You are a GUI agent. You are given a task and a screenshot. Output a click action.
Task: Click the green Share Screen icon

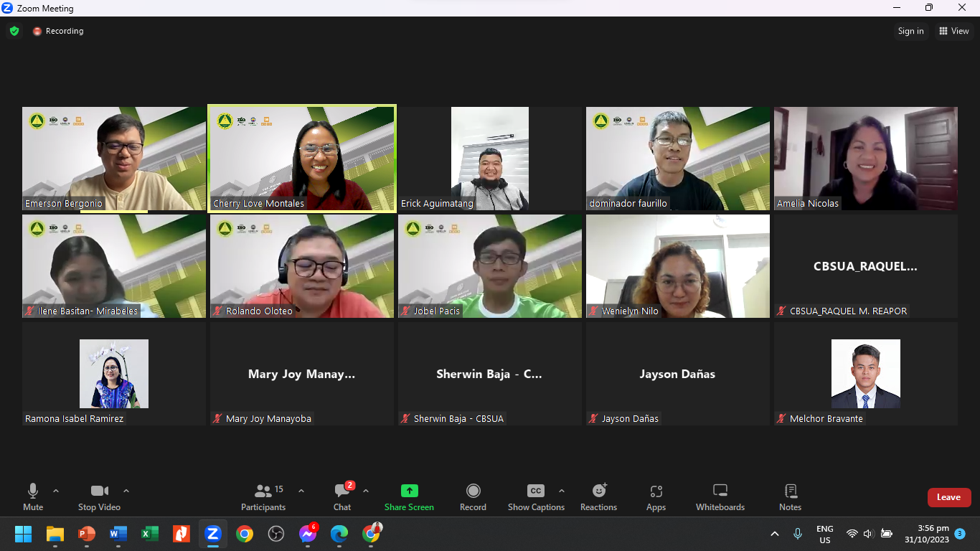tap(409, 491)
